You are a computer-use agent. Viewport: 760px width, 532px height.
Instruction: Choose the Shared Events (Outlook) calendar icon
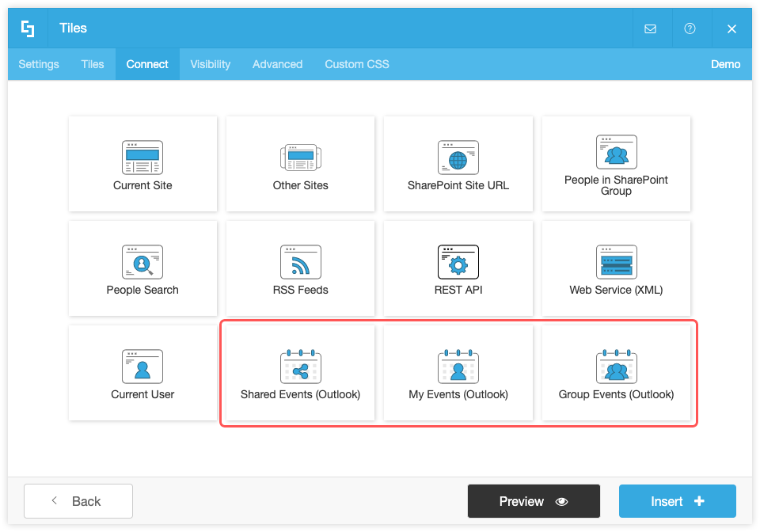[x=301, y=367]
